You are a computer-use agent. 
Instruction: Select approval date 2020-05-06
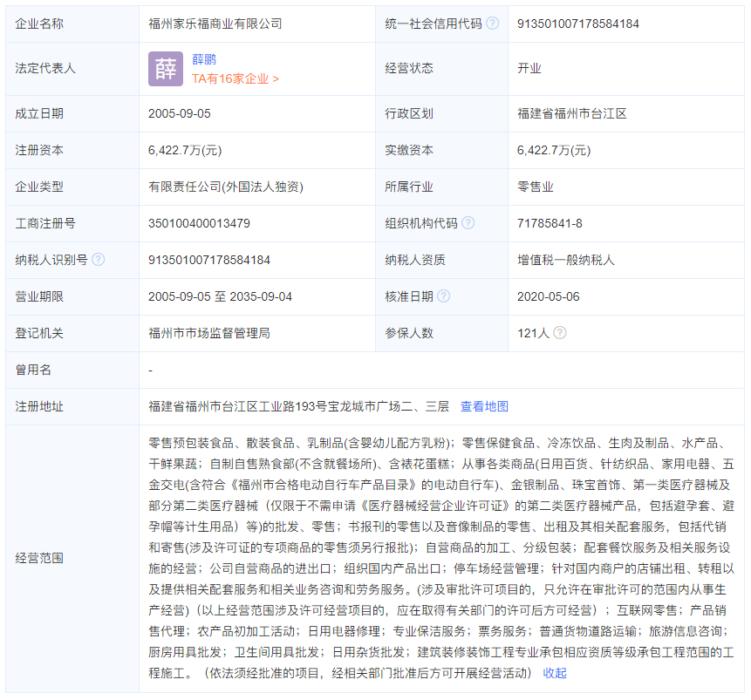(549, 296)
